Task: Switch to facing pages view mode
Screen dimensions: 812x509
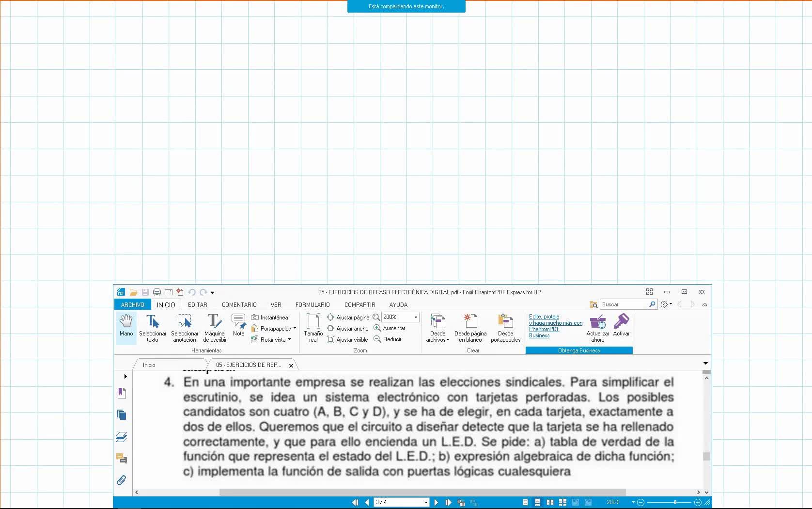Action: pyautogui.click(x=550, y=503)
